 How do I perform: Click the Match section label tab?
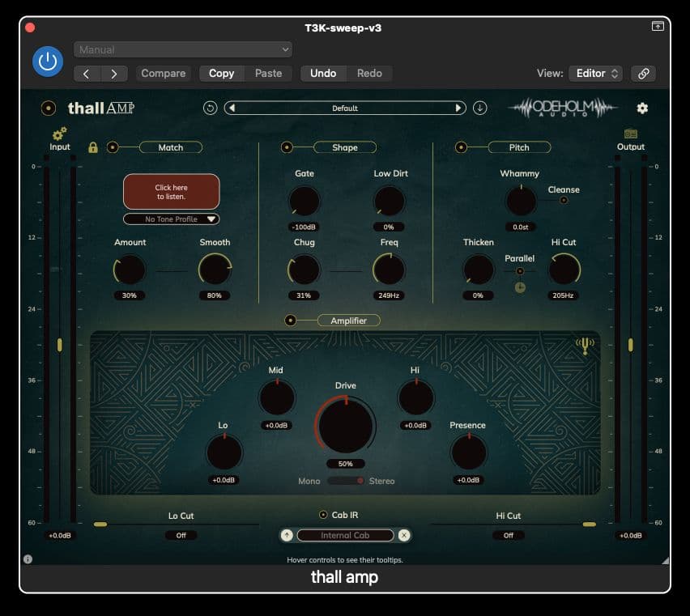coord(171,147)
